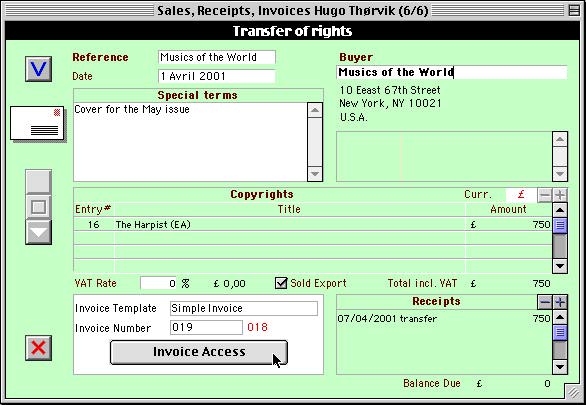Viewport: 586px width, 405px height.
Task: Click the blue V validate button
Action: [38, 69]
